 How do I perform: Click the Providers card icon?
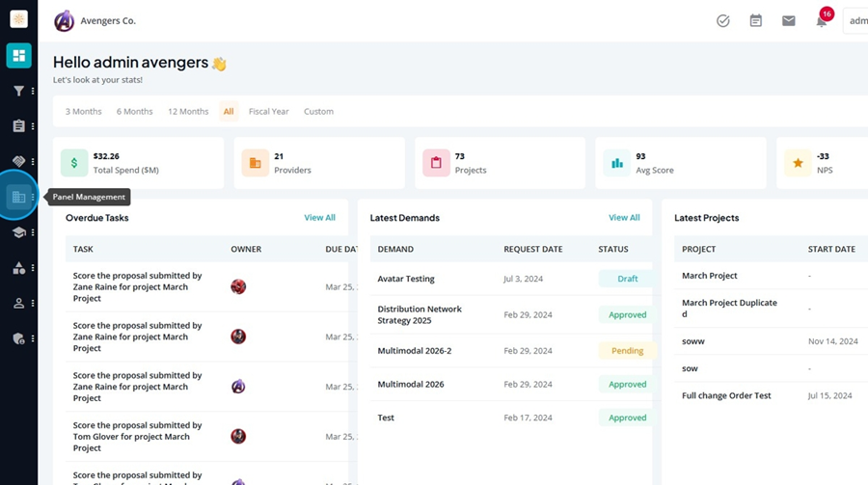tap(256, 163)
